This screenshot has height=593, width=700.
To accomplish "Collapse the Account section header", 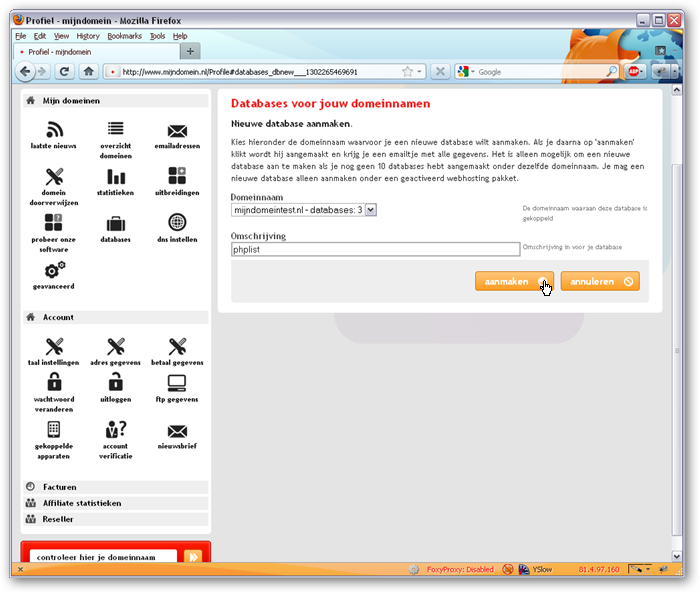I will 116,317.
